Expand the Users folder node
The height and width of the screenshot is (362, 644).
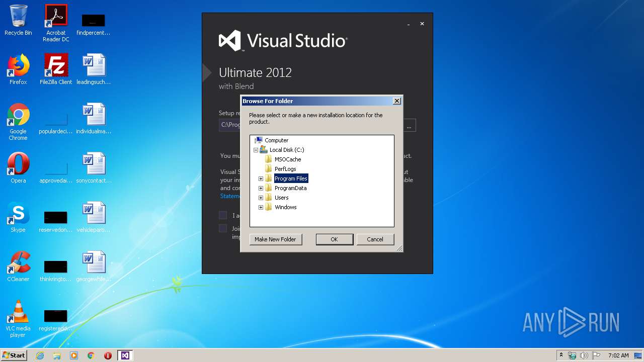pos(261,198)
